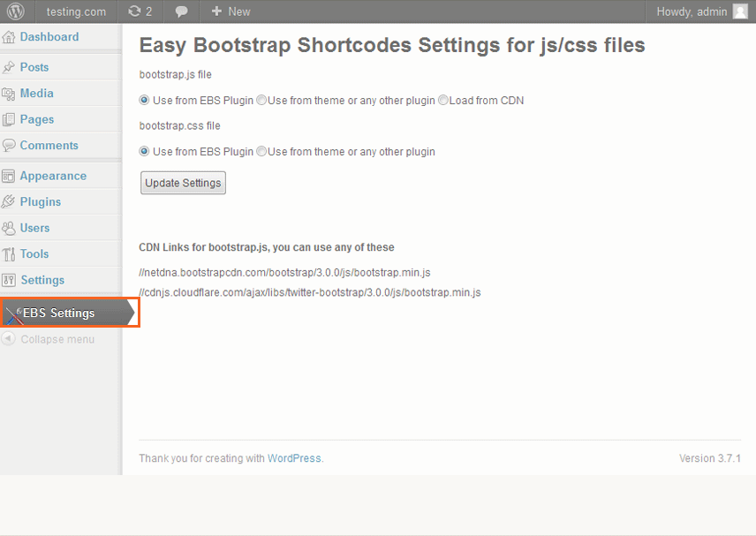756x536 pixels.
Task: Click the admin avatar image
Action: pyautogui.click(x=740, y=11)
